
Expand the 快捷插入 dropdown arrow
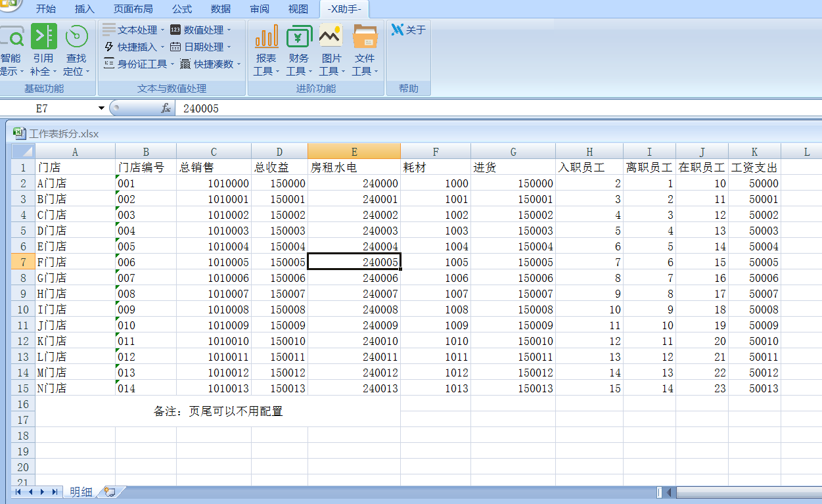pos(162,47)
